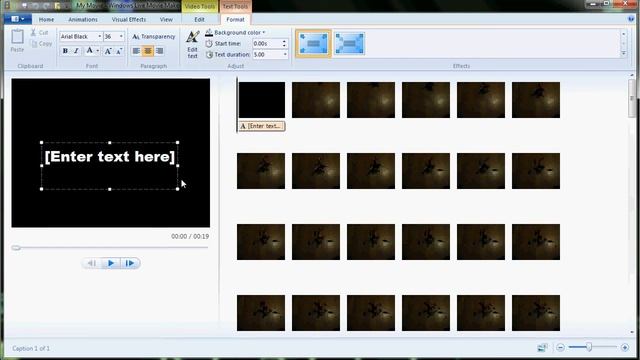
Task: Select the black title clip thumbnail
Action: (262, 100)
